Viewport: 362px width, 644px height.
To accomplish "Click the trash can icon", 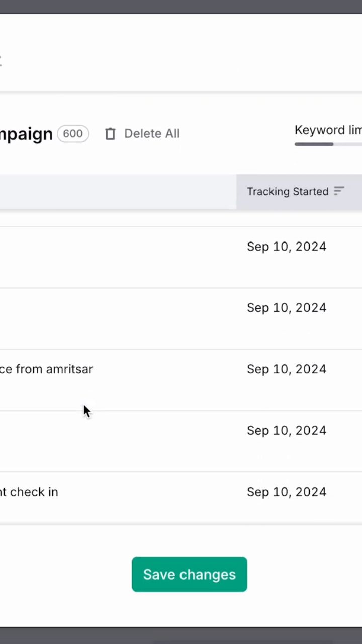I will tap(110, 134).
